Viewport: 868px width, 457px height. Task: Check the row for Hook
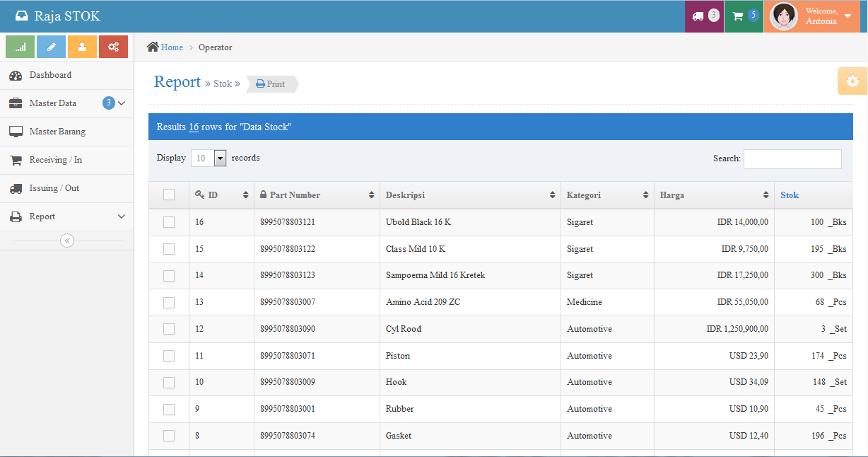tap(169, 383)
